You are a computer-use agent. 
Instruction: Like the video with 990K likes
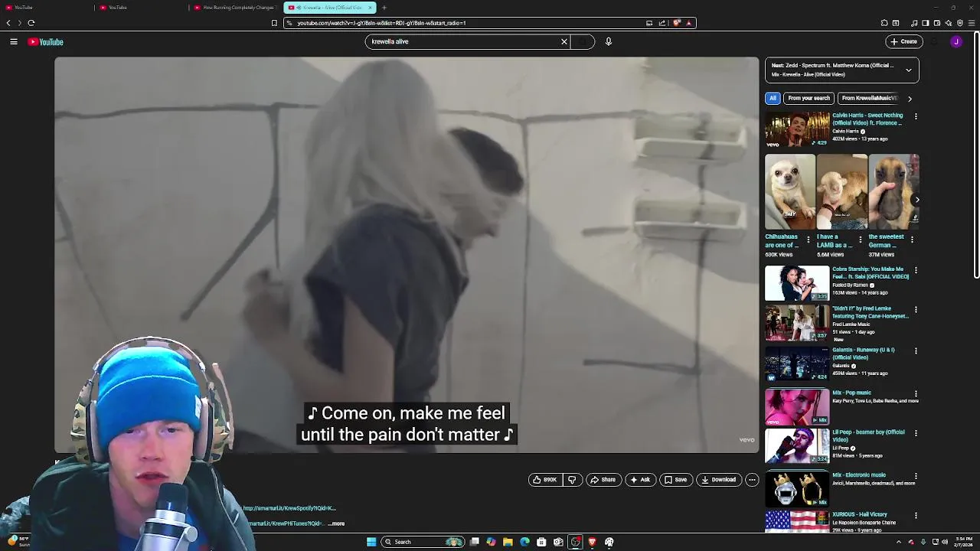pos(545,480)
